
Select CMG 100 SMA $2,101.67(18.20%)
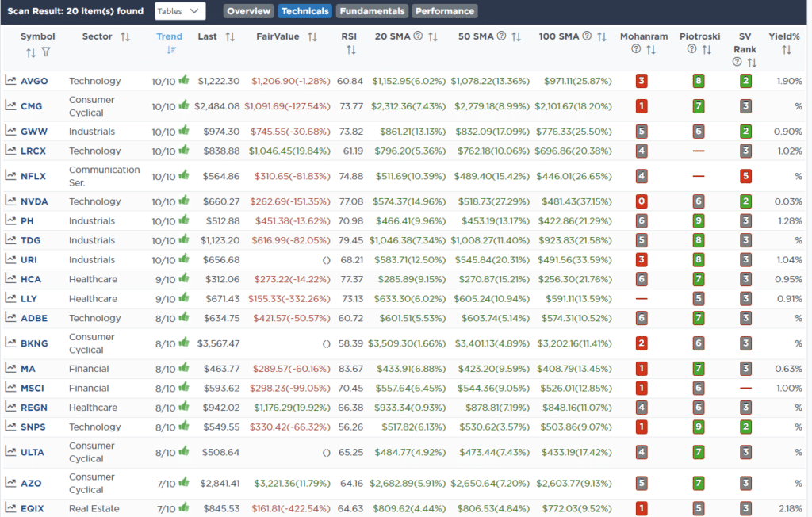tap(573, 106)
